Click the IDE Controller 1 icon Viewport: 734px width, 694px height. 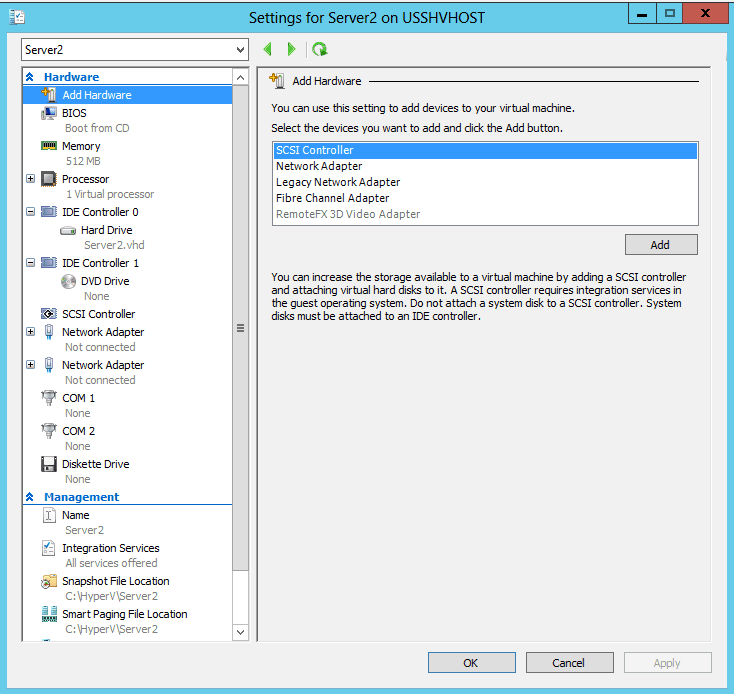pos(49,263)
